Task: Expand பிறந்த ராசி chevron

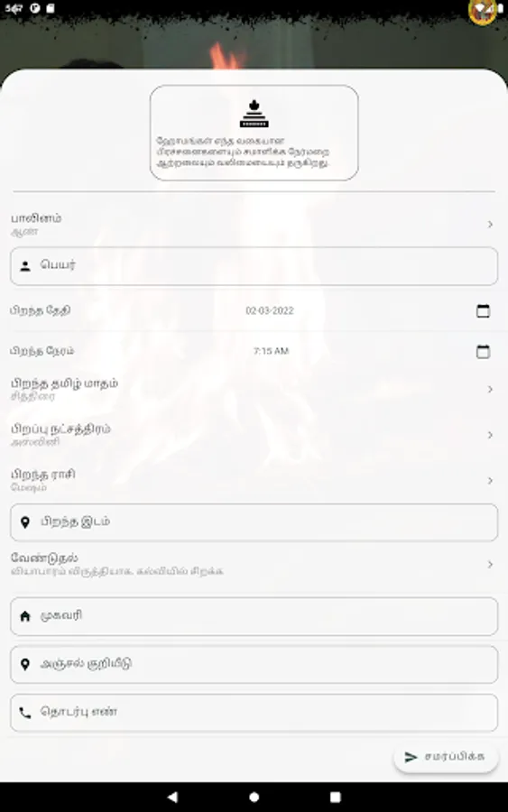Action: [490, 481]
